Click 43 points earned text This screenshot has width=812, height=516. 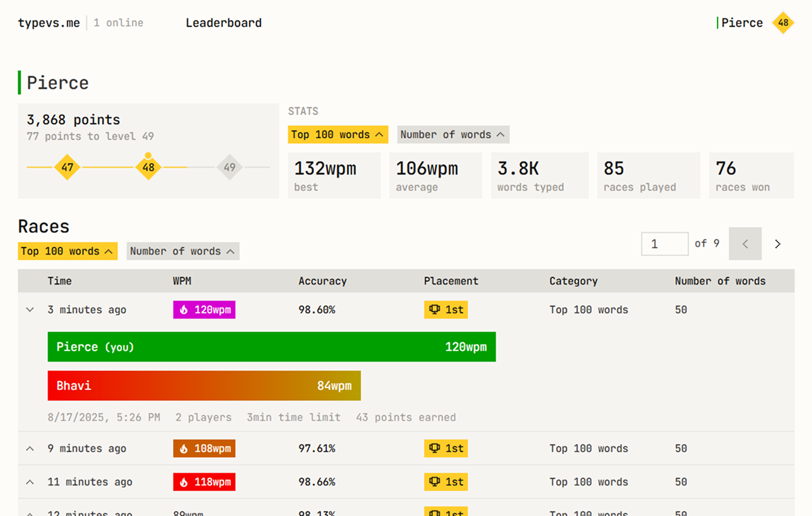click(406, 417)
